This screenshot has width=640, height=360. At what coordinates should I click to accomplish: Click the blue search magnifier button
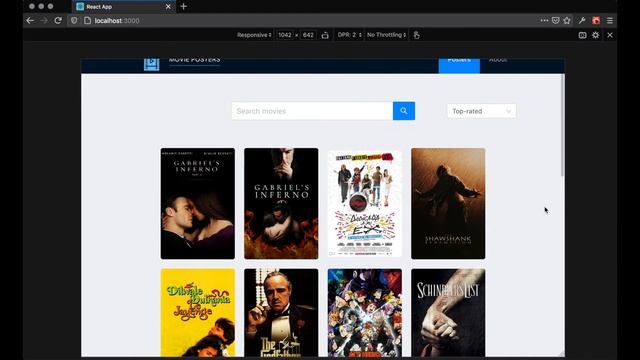coord(404,111)
